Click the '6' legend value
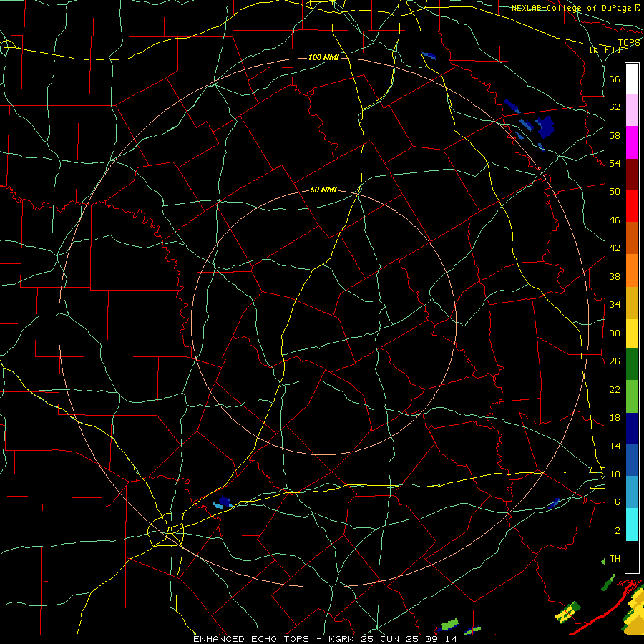 click(618, 502)
